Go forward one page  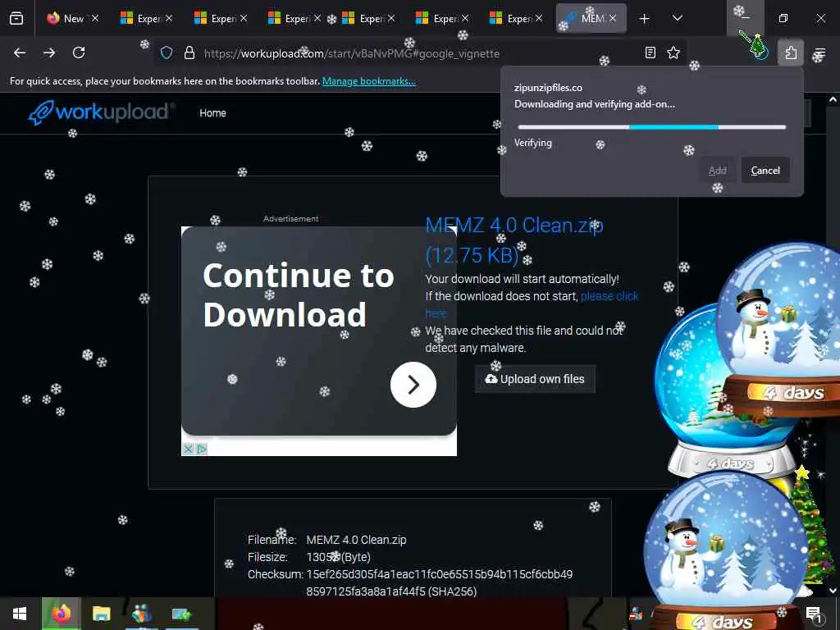tap(48, 52)
